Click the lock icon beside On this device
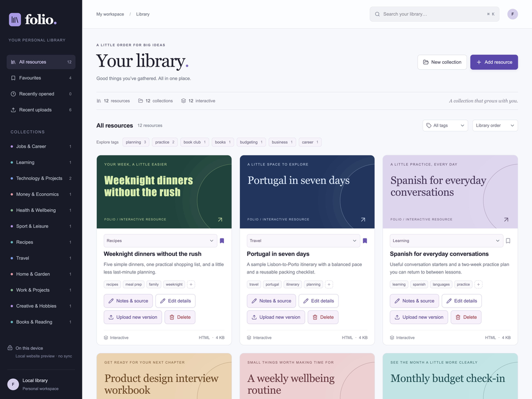Screen dimensions: 532x399 pos(10,348)
